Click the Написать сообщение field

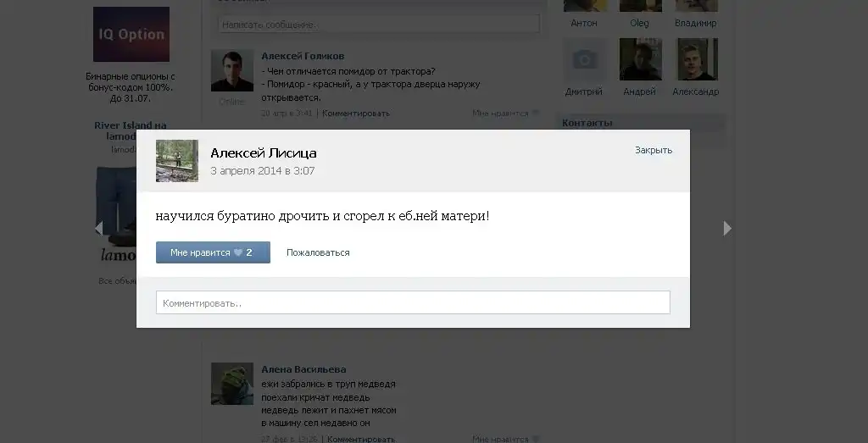click(379, 25)
